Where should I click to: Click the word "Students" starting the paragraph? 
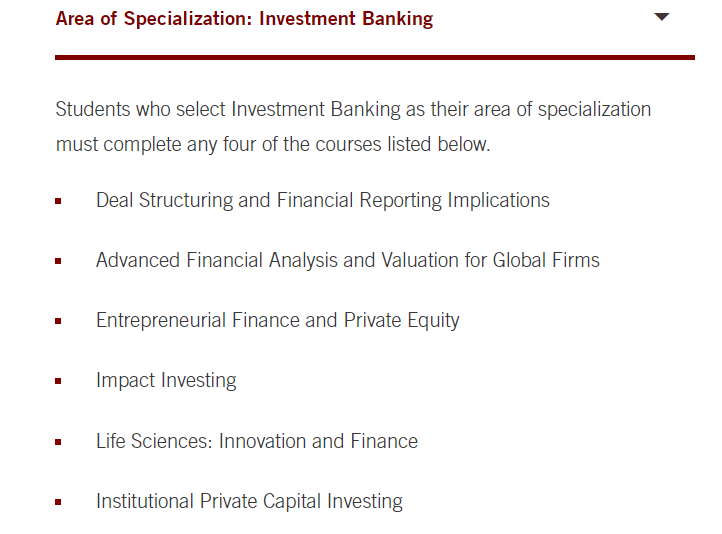pyautogui.click(x=93, y=110)
